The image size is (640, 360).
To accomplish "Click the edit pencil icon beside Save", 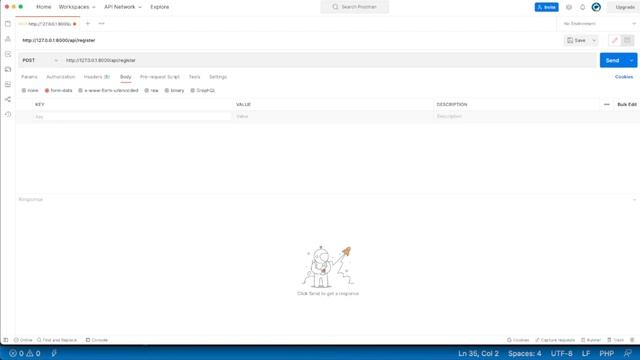I will tap(614, 40).
